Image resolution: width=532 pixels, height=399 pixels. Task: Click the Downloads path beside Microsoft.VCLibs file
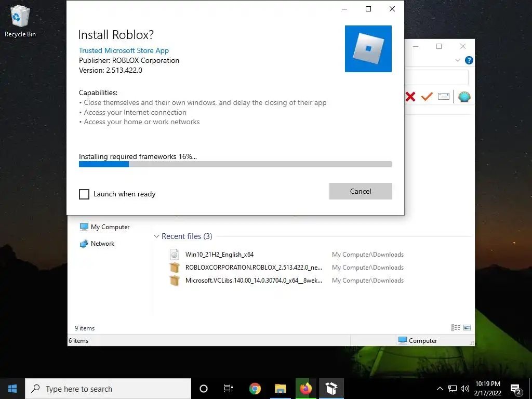368,280
